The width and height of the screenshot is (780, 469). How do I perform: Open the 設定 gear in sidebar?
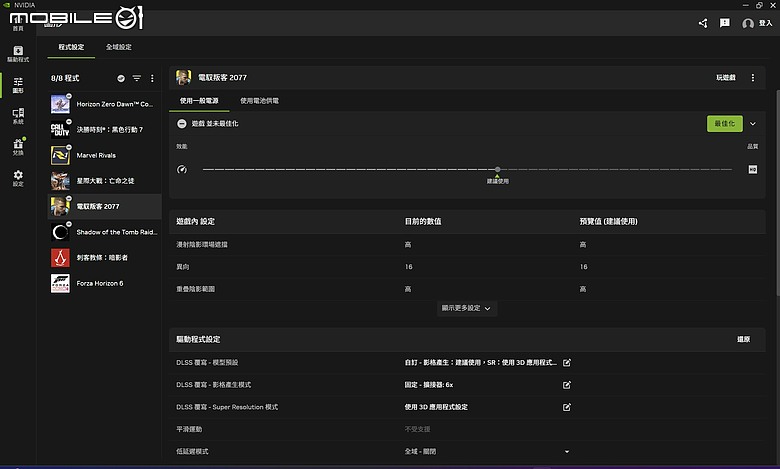(18, 178)
